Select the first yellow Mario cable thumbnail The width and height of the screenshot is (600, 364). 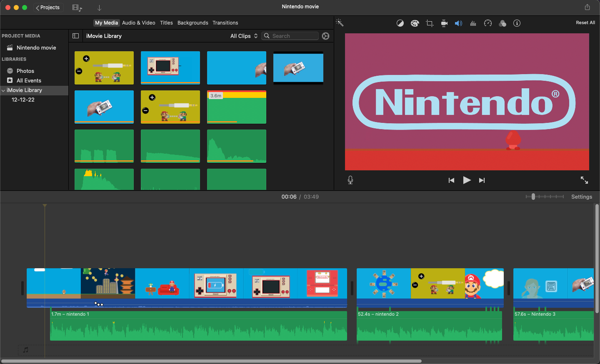click(x=104, y=67)
